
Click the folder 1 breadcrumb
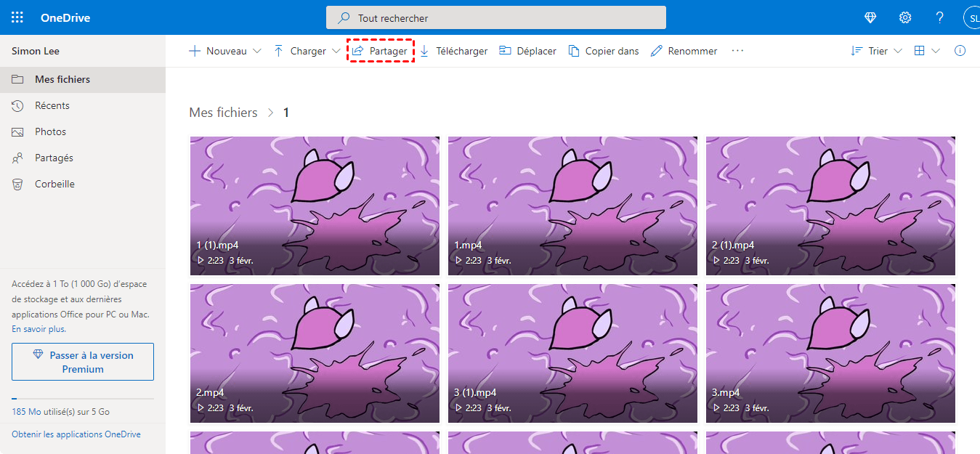click(x=286, y=113)
